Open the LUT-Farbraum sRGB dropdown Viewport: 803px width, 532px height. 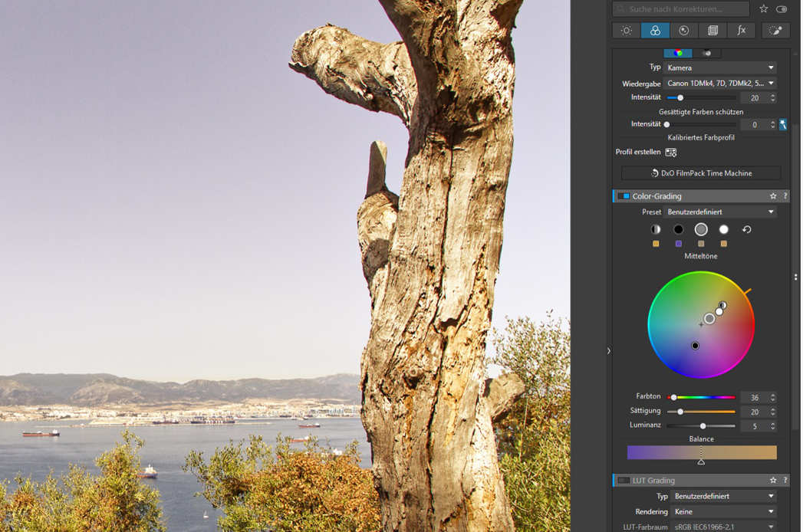pyautogui.click(x=724, y=527)
